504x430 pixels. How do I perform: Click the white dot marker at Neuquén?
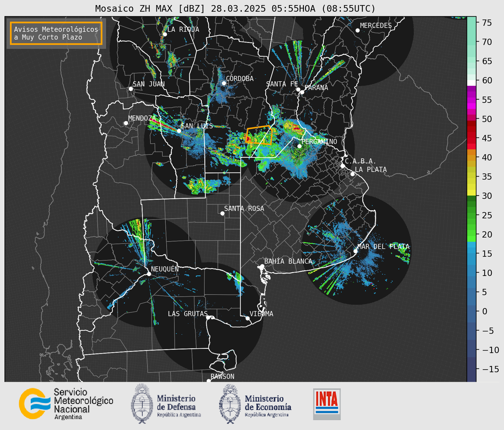(149, 274)
